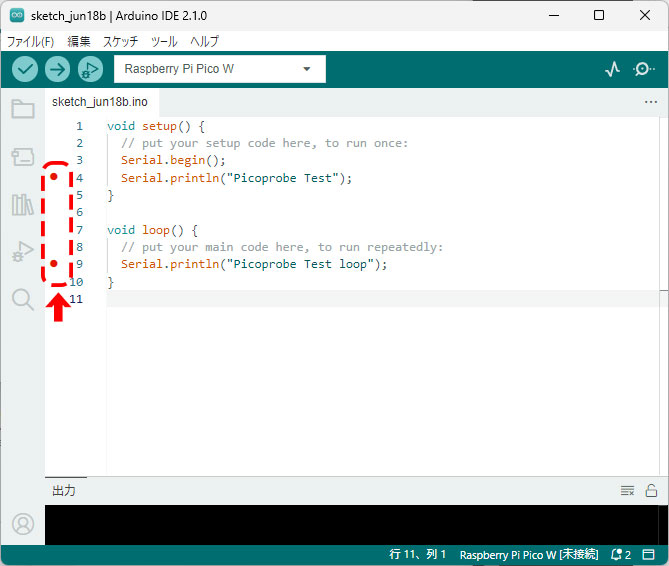The height and width of the screenshot is (566, 669).
Task: Open the Sketchbook folder sidebar icon
Action: 23,109
